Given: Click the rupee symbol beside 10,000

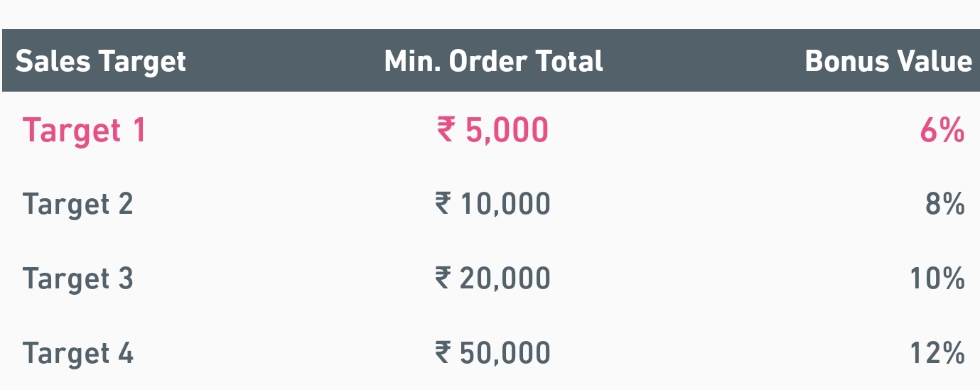Looking at the screenshot, I should [x=443, y=205].
